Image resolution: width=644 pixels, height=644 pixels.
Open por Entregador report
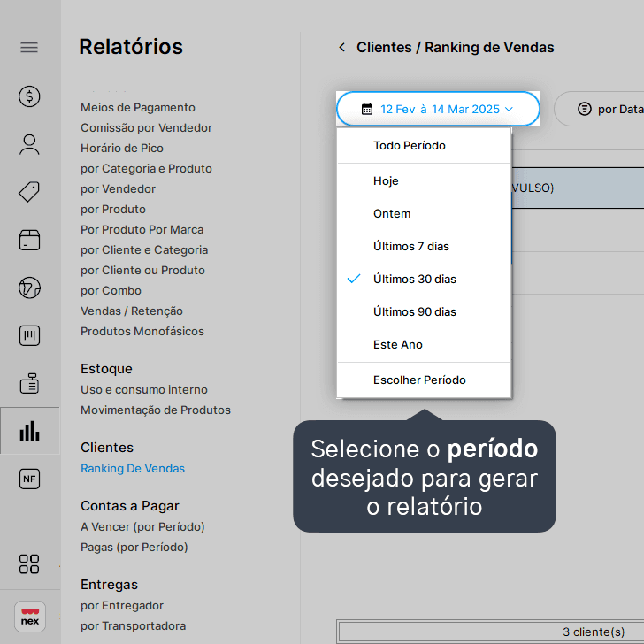(x=121, y=605)
